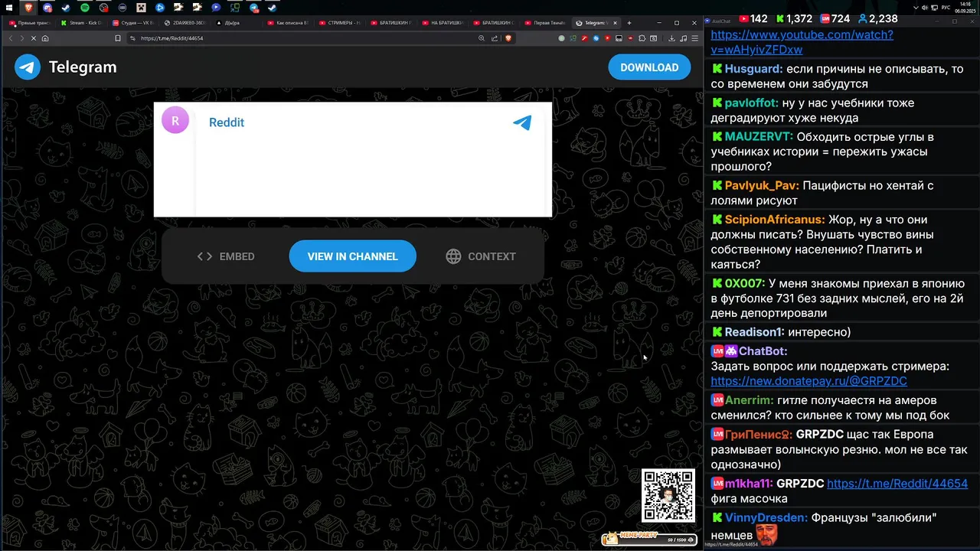
Task: Open Minecraft creeper icon in taskbar
Action: tap(141, 8)
